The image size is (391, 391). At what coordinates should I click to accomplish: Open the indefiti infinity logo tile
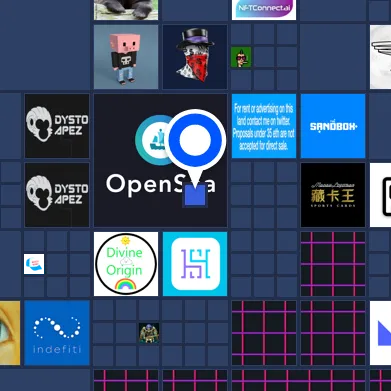click(57, 333)
